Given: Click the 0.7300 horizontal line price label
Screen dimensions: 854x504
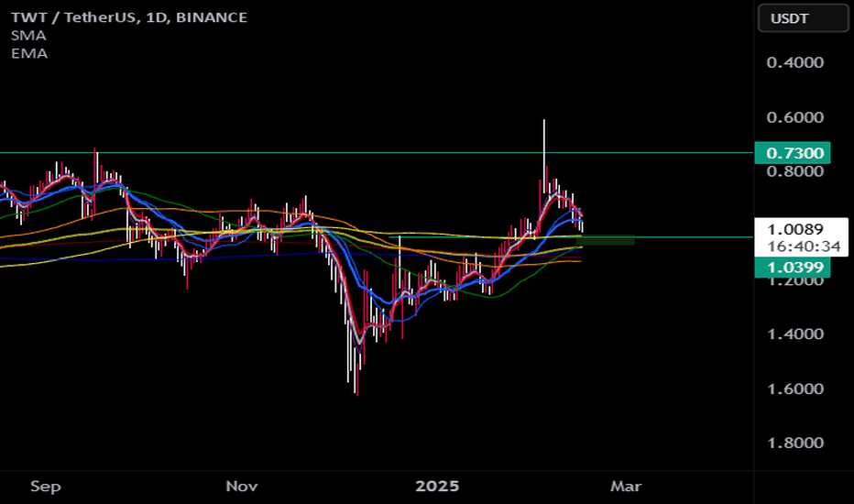Looking at the screenshot, I should click(793, 153).
